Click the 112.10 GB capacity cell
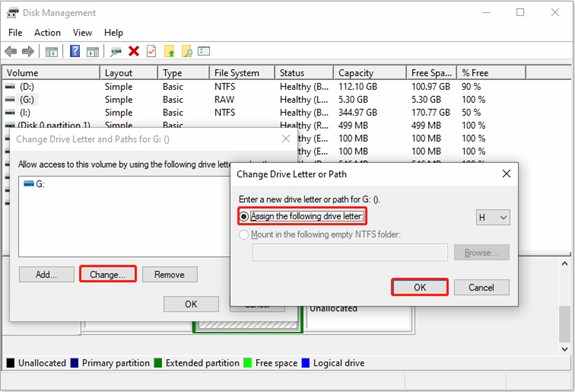Screen dimensions: 575x392 358,87
